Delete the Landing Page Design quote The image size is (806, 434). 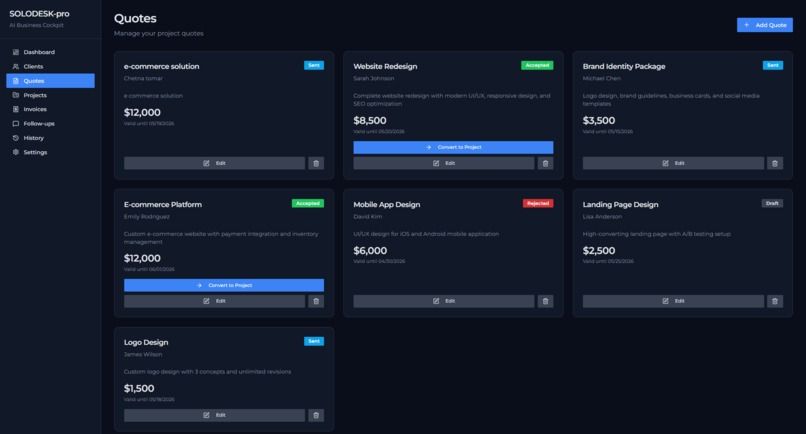(x=775, y=301)
